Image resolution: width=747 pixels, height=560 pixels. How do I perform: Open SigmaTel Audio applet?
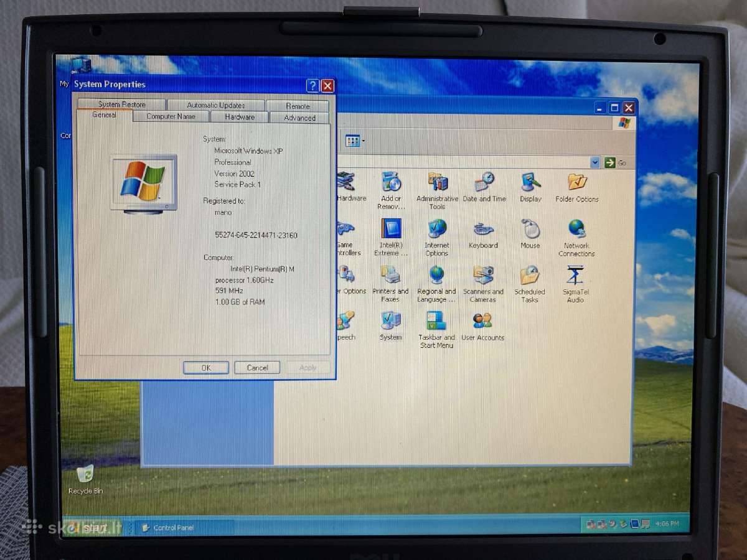click(x=575, y=283)
